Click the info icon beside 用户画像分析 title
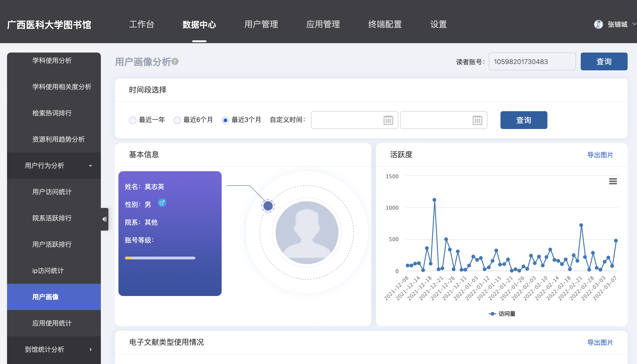The image size is (637, 364). click(175, 61)
